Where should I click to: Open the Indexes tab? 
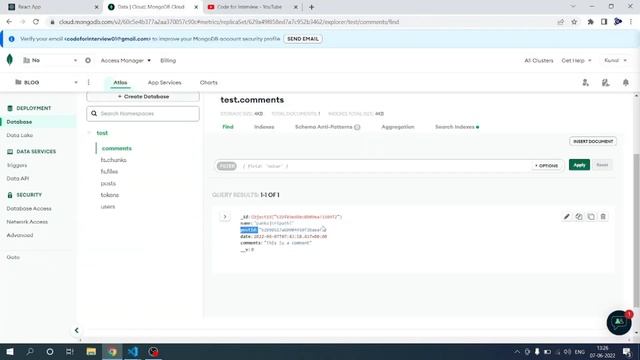pyautogui.click(x=264, y=127)
